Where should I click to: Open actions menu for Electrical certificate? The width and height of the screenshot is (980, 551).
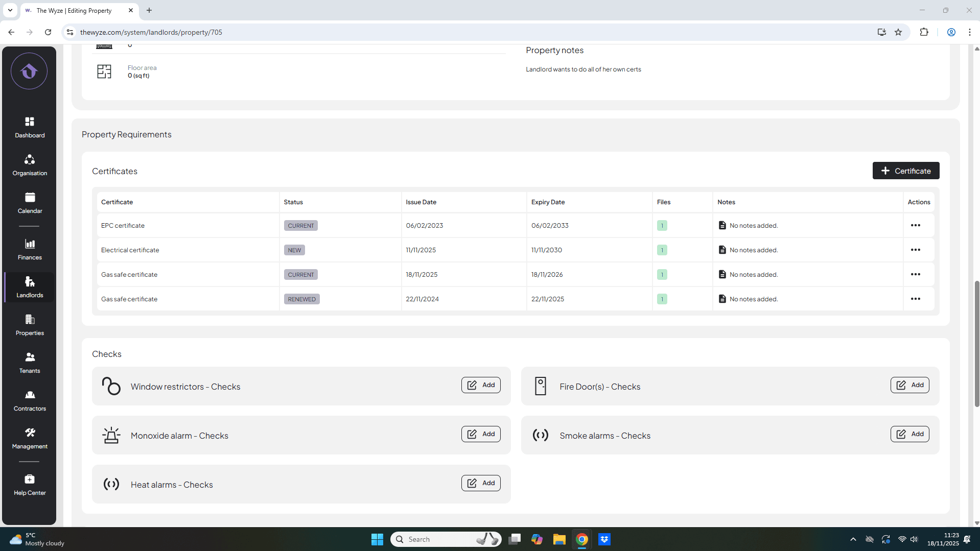pyautogui.click(x=915, y=250)
